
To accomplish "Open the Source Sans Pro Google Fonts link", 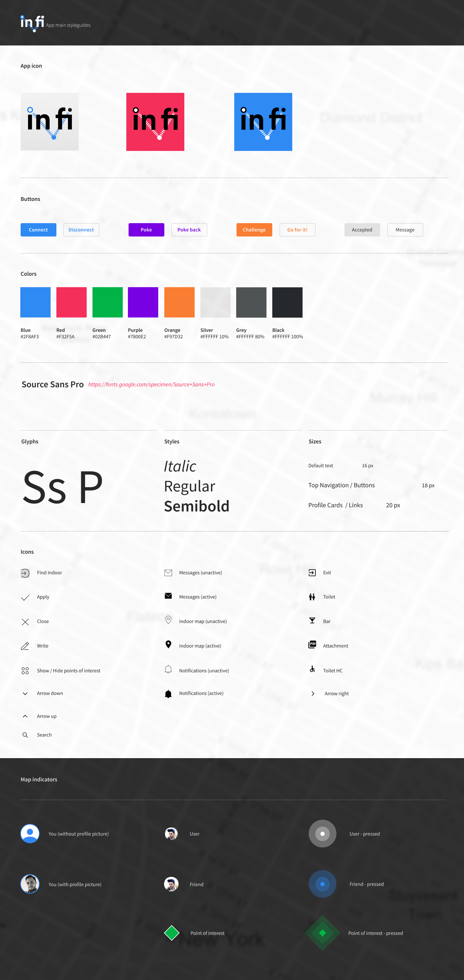I will pyautogui.click(x=151, y=385).
